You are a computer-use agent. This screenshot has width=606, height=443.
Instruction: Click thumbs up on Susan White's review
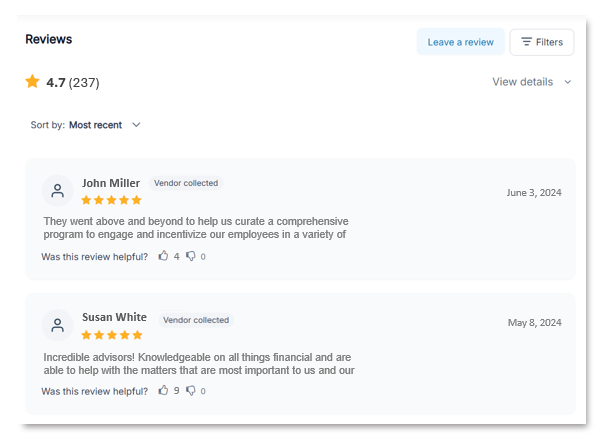[x=163, y=391]
